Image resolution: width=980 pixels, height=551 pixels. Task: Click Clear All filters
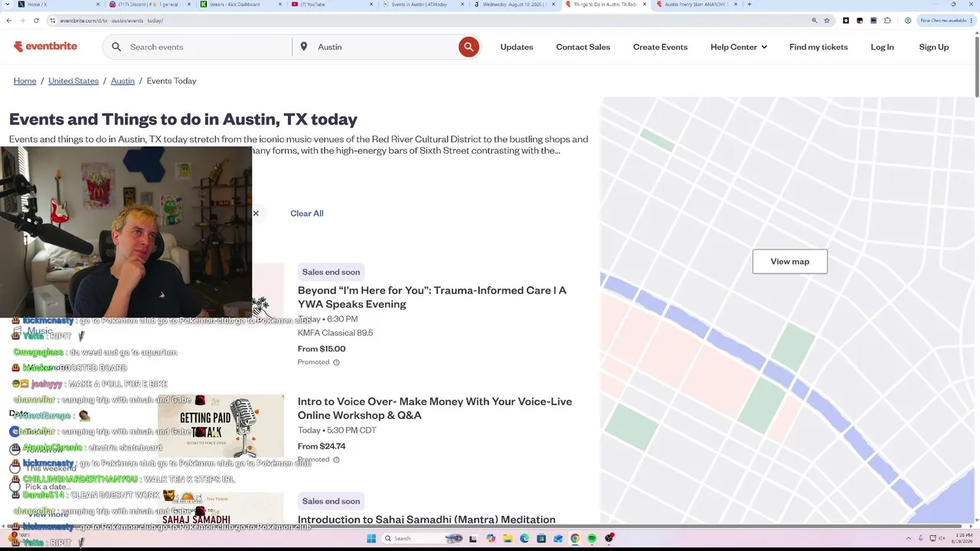coord(306,214)
